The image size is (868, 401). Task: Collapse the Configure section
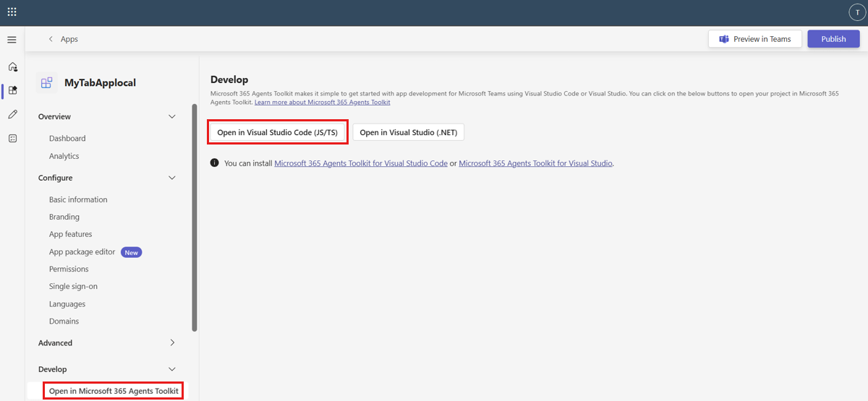172,178
